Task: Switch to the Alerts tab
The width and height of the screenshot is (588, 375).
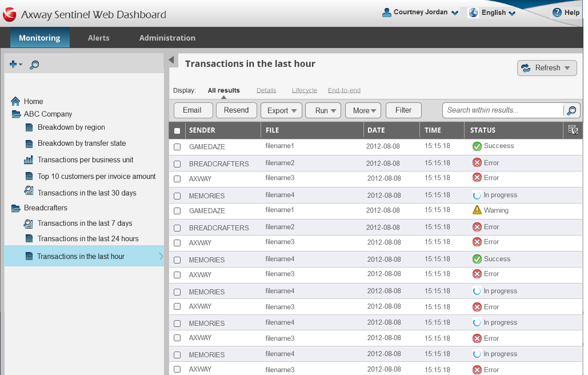Action: [99, 38]
